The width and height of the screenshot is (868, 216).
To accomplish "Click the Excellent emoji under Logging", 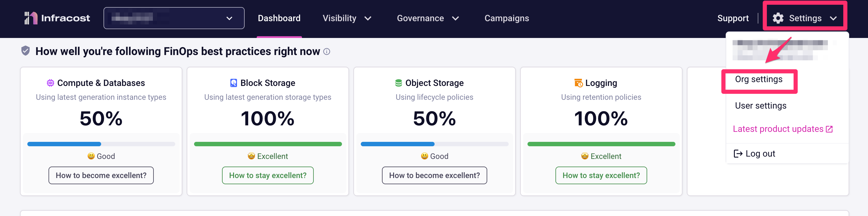I will [585, 156].
